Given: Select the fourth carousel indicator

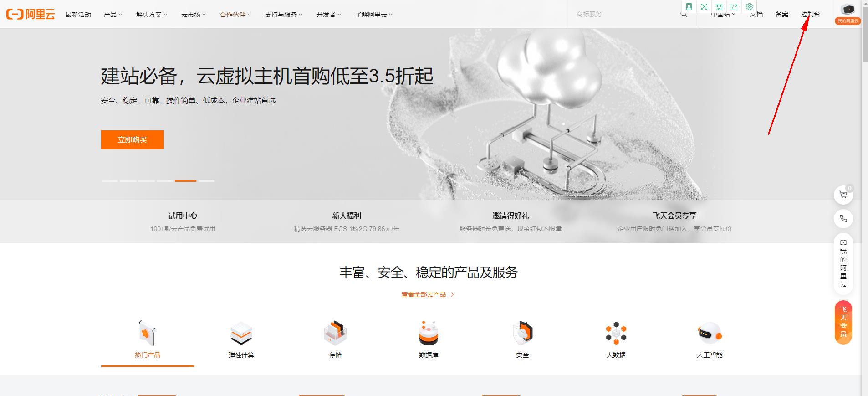Looking at the screenshot, I should (165, 181).
